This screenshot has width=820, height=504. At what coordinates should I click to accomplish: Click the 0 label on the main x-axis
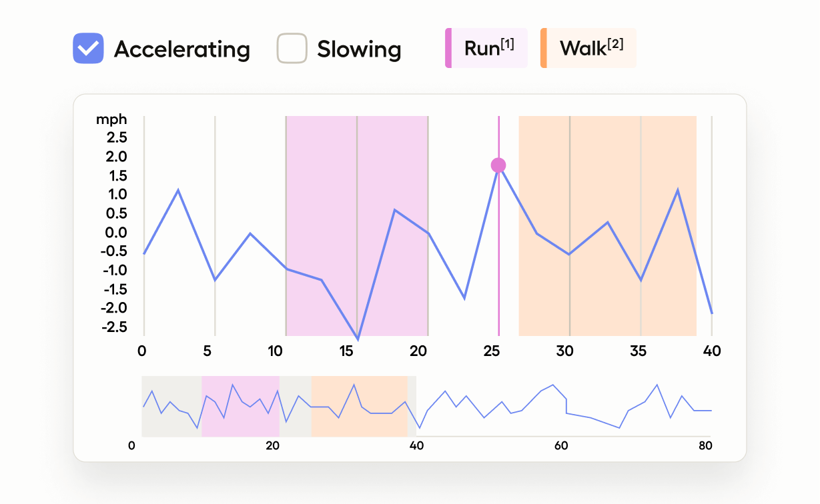pos(141,351)
